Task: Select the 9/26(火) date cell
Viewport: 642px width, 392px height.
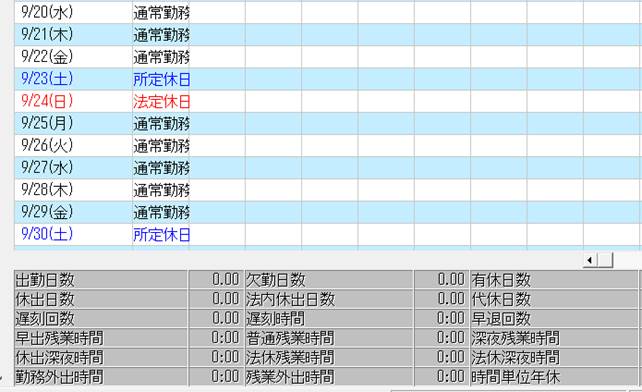Action: pos(73,145)
